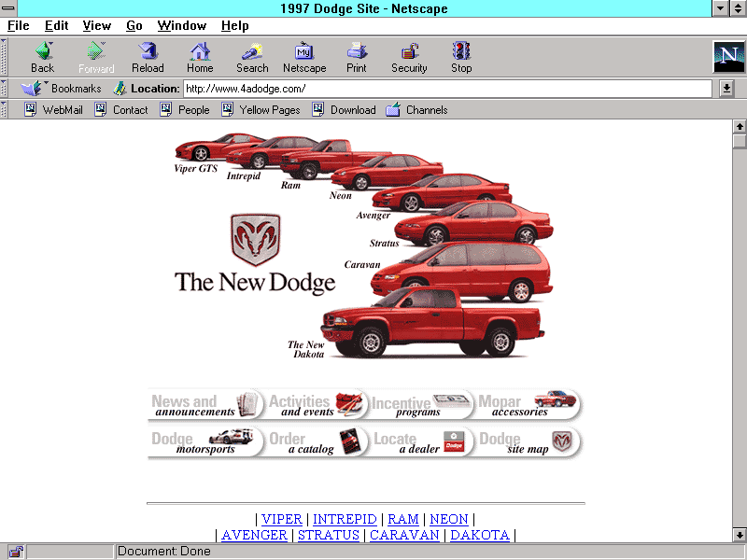Follow the VIPER text link

pos(281,519)
